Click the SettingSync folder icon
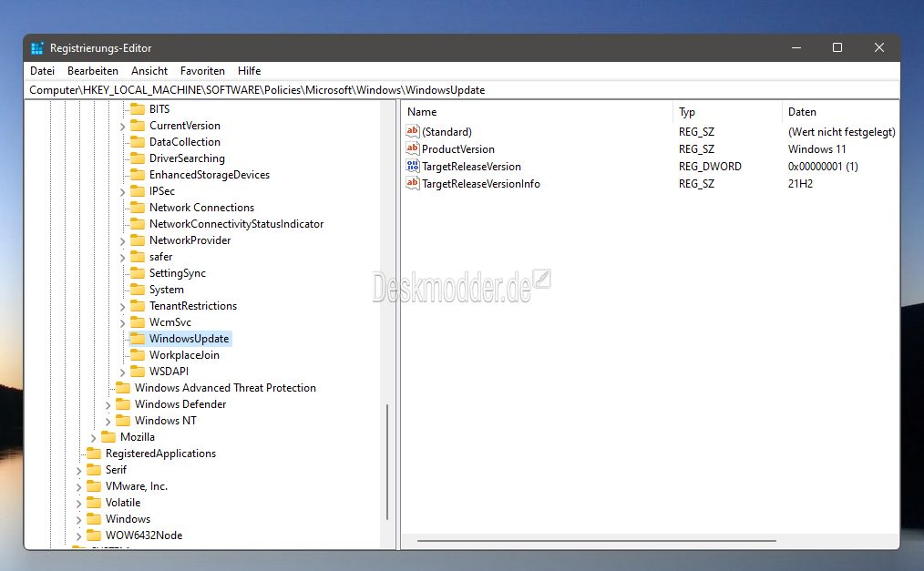Screen dimensions: 924x571 tap(138, 273)
